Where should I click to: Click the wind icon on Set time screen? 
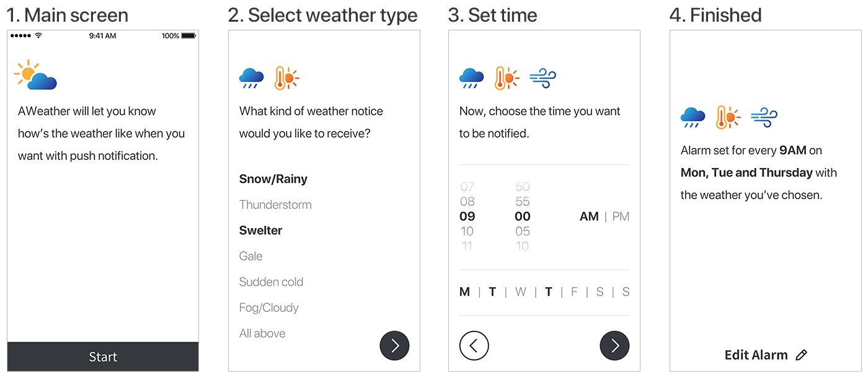(x=542, y=78)
